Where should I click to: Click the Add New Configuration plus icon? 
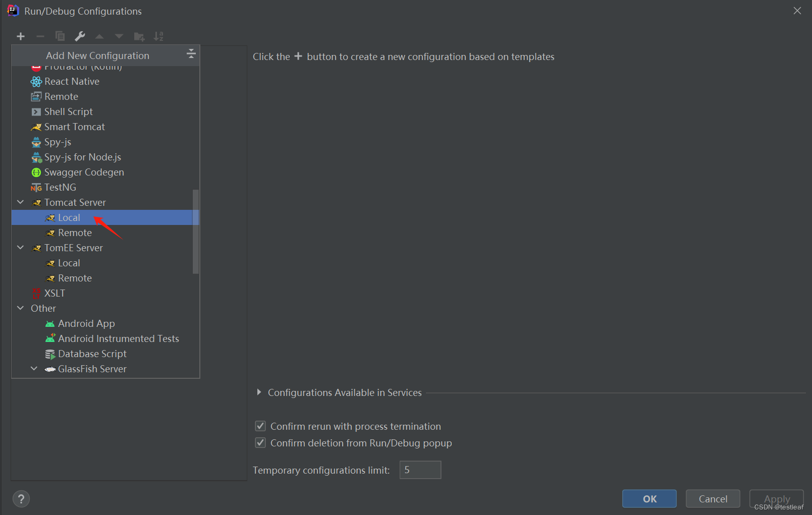point(21,36)
